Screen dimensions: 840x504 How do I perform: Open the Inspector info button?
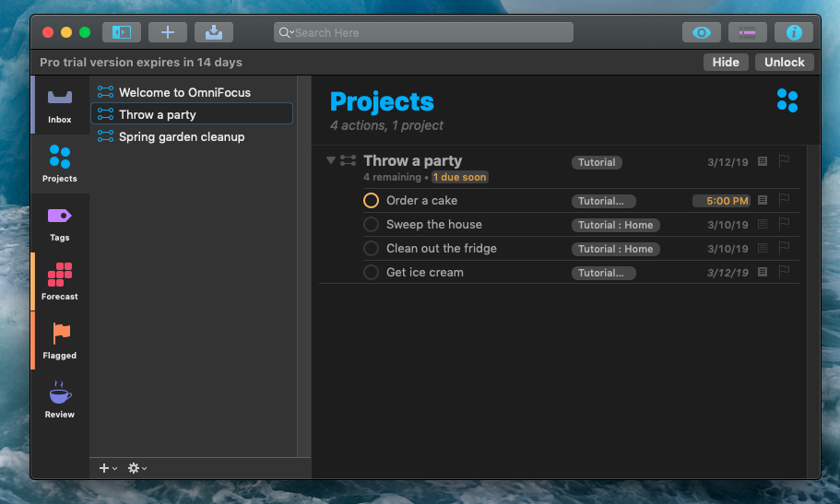793,32
